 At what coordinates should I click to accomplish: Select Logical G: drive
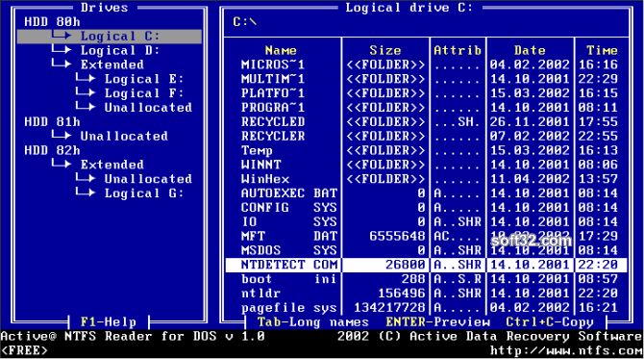[144, 193]
